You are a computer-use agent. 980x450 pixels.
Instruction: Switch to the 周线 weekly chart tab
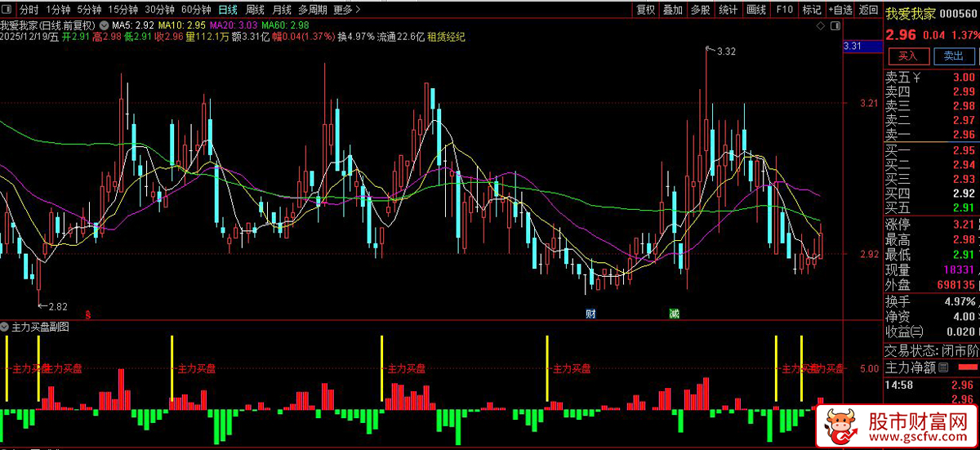point(255,10)
